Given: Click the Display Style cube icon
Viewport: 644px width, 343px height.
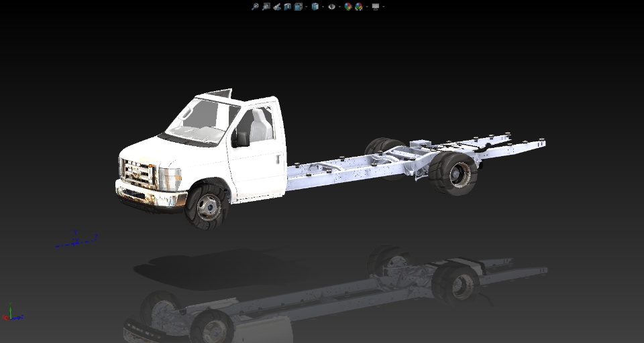Looking at the screenshot, I should point(315,7).
